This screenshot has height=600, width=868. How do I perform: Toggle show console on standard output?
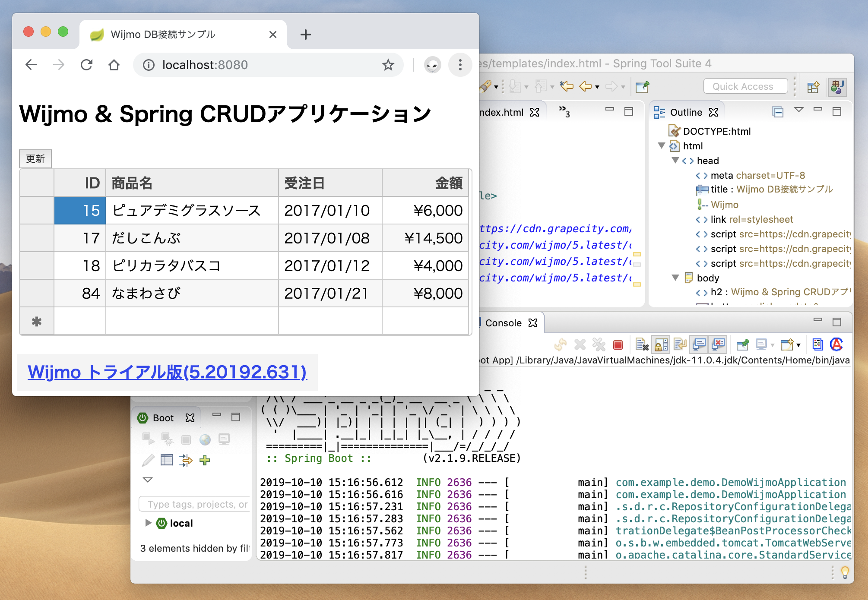pyautogui.click(x=699, y=344)
